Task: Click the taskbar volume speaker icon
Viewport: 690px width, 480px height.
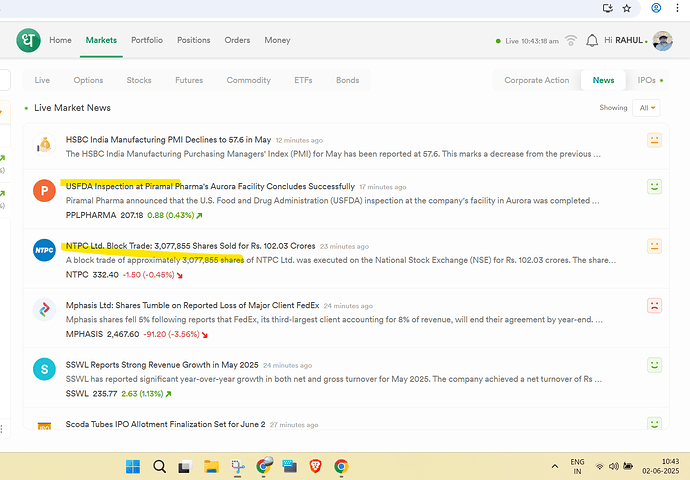Action: (x=613, y=466)
